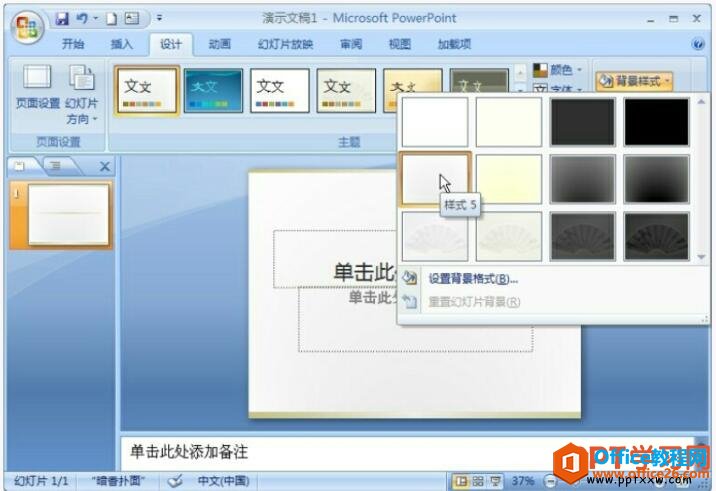Screen dimensions: 716x491
Task: Switch to the Outline pane tab
Action: click(x=57, y=166)
